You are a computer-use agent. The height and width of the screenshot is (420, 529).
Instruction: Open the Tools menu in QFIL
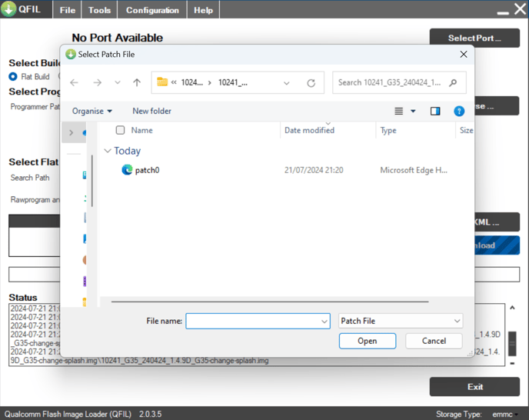[x=99, y=10]
